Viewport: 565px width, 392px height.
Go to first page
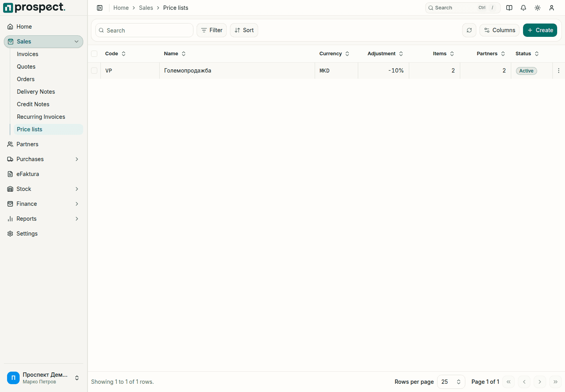pyautogui.click(x=508, y=382)
